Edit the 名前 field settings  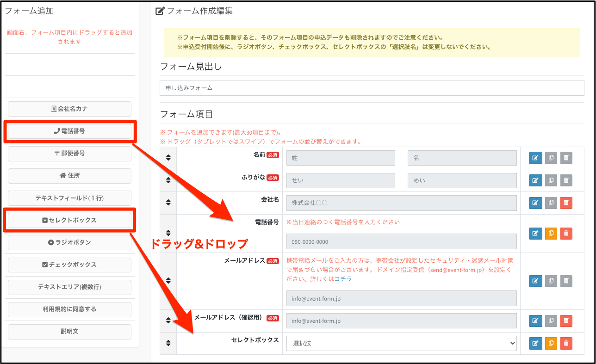point(535,158)
